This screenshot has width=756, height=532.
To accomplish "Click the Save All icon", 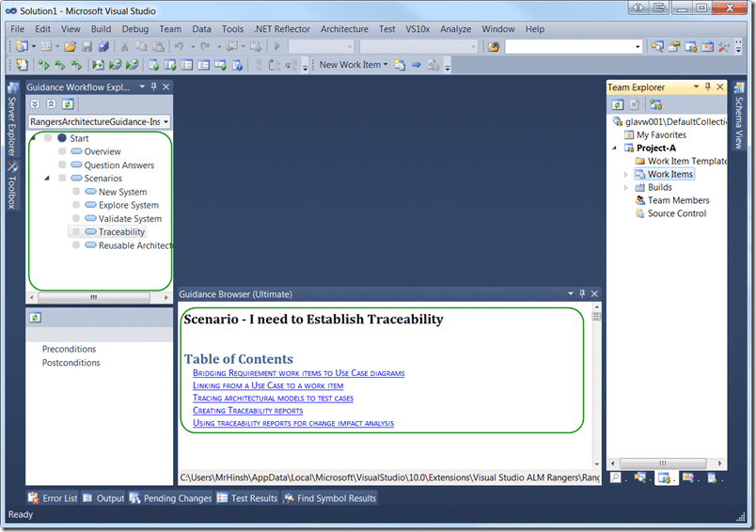I will pyautogui.click(x=103, y=47).
